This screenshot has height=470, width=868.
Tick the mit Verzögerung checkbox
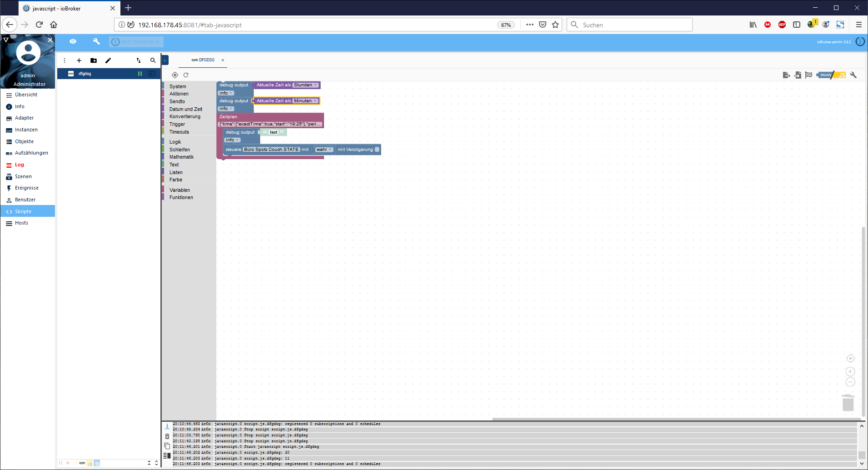(377, 150)
